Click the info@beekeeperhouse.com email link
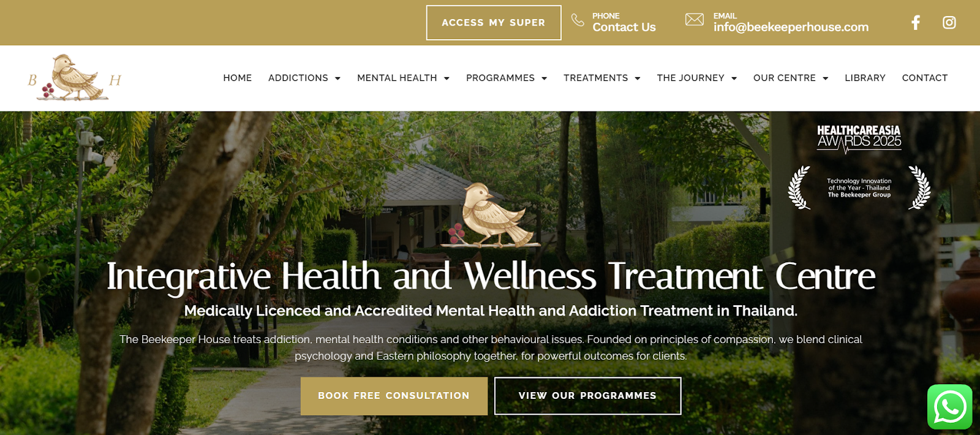Image resolution: width=980 pixels, height=435 pixels. [x=791, y=27]
